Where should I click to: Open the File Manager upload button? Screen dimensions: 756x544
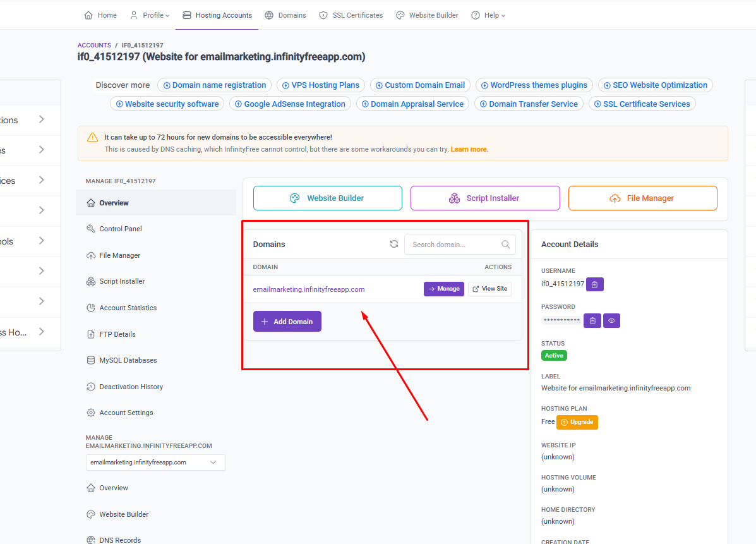[642, 198]
